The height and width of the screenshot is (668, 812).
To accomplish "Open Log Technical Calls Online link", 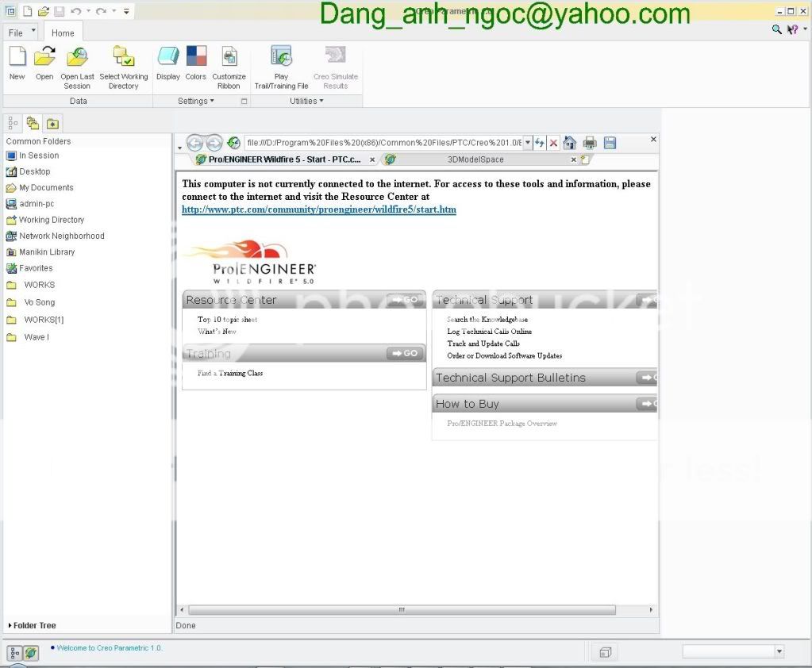I will pos(490,332).
